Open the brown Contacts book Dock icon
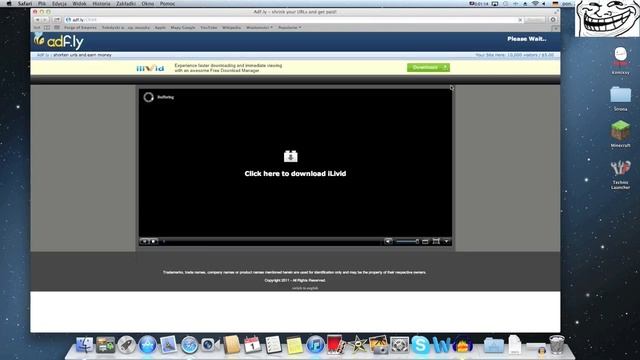This screenshot has width=640, height=360. [231, 345]
